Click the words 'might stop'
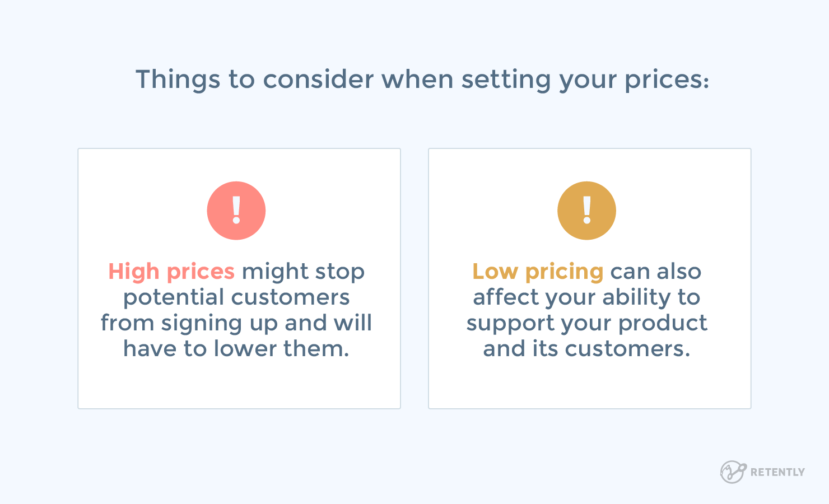 [x=303, y=272]
